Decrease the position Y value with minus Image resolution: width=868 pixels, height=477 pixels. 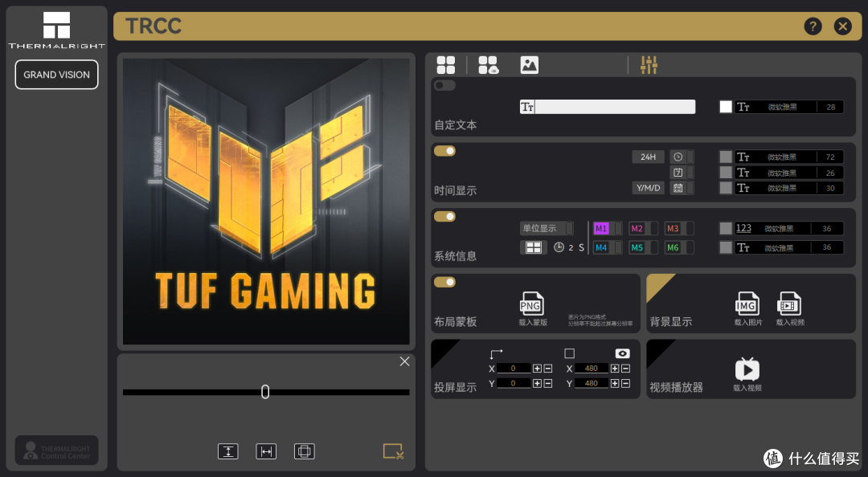[x=547, y=384]
